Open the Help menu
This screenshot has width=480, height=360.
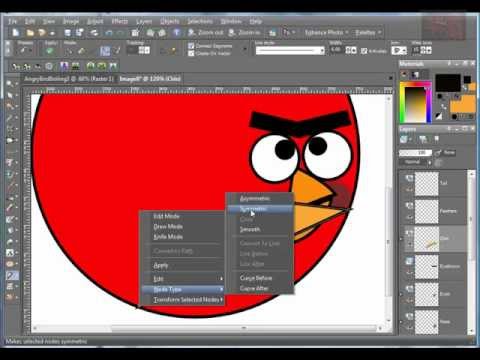pos(256,21)
